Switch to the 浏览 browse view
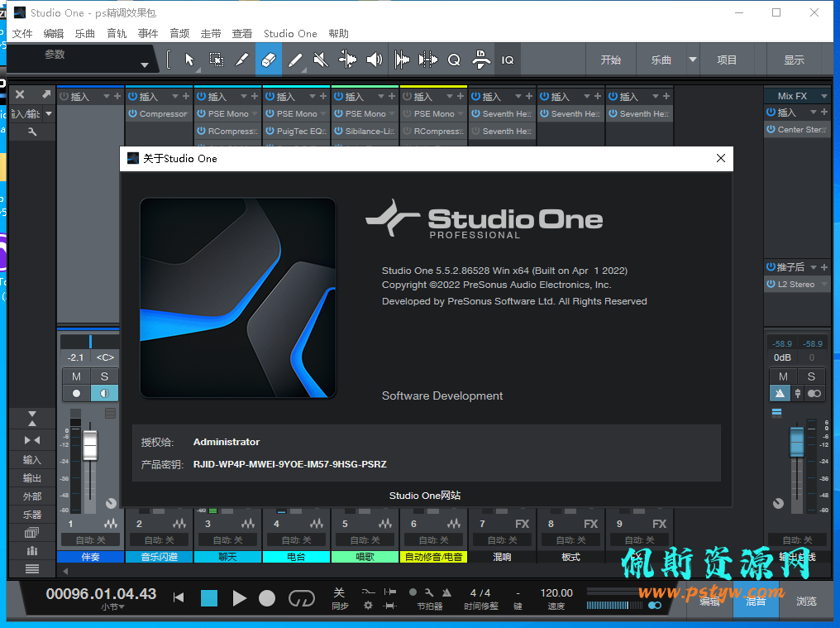Viewport: 840px width, 628px height. coord(806,602)
